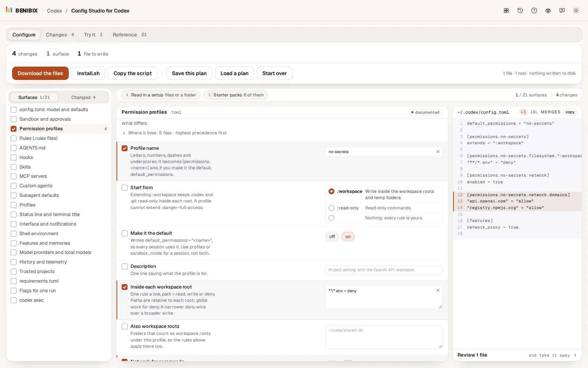Click Download the files button
The height and width of the screenshot is (368, 588).
click(x=40, y=73)
